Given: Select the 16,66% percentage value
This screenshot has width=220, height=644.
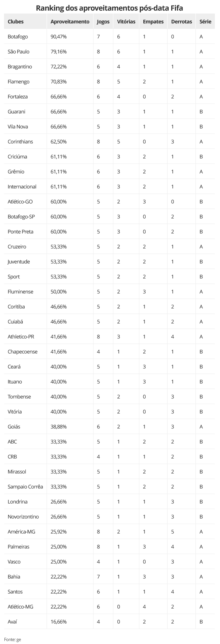Looking at the screenshot, I should pos(59,622).
